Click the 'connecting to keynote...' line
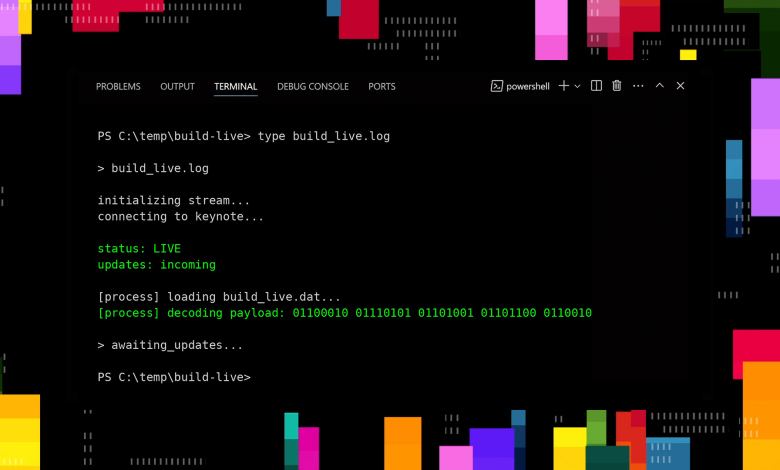 coord(181,217)
